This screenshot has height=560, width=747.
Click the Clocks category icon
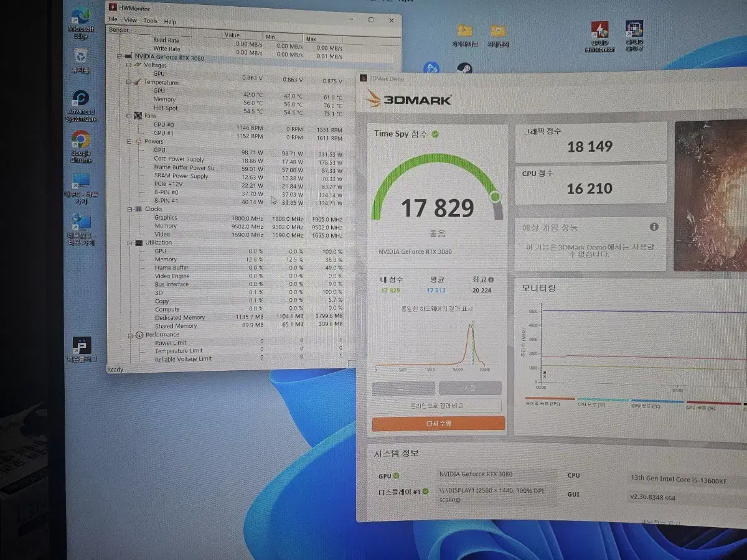(x=138, y=209)
